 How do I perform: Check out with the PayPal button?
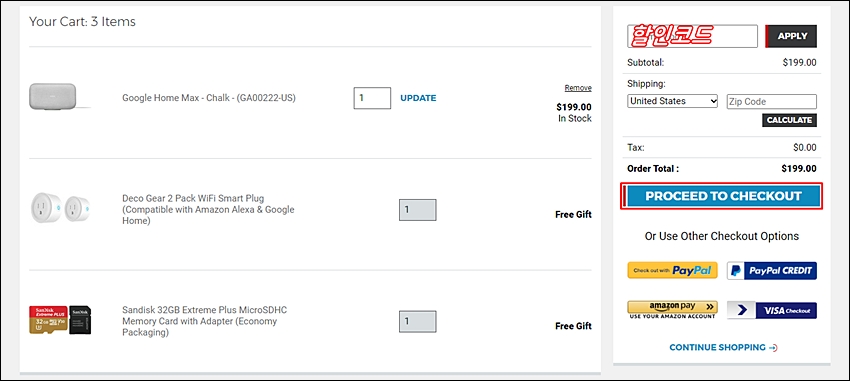click(x=672, y=270)
